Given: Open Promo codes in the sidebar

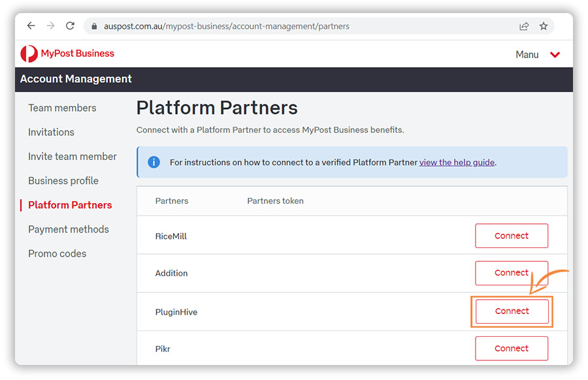Looking at the screenshot, I should point(57,254).
